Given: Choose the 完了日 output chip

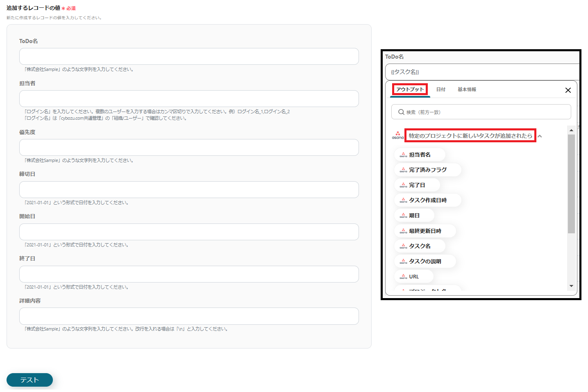Looking at the screenshot, I should tap(417, 185).
